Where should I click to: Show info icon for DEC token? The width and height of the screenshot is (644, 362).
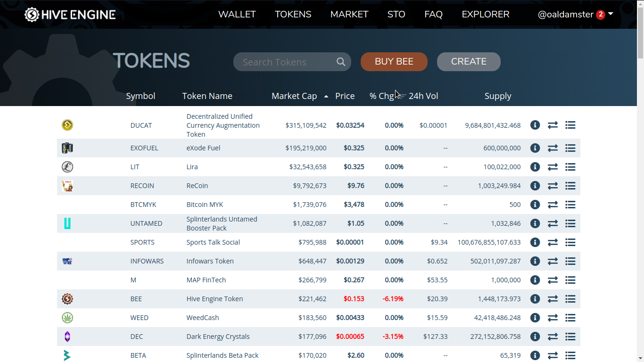coord(535,337)
